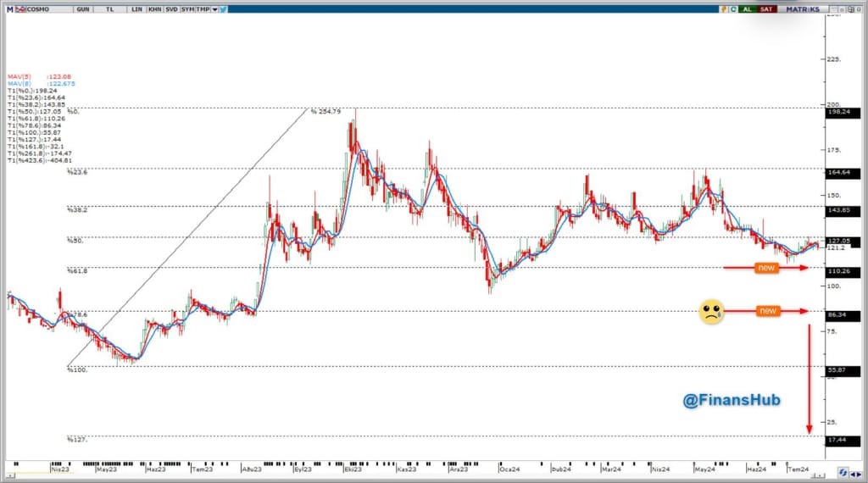Image resolution: width=868 pixels, height=483 pixels.
Task: Click legend row T1(%78.6):86.34
Action: pyautogui.click(x=34, y=125)
